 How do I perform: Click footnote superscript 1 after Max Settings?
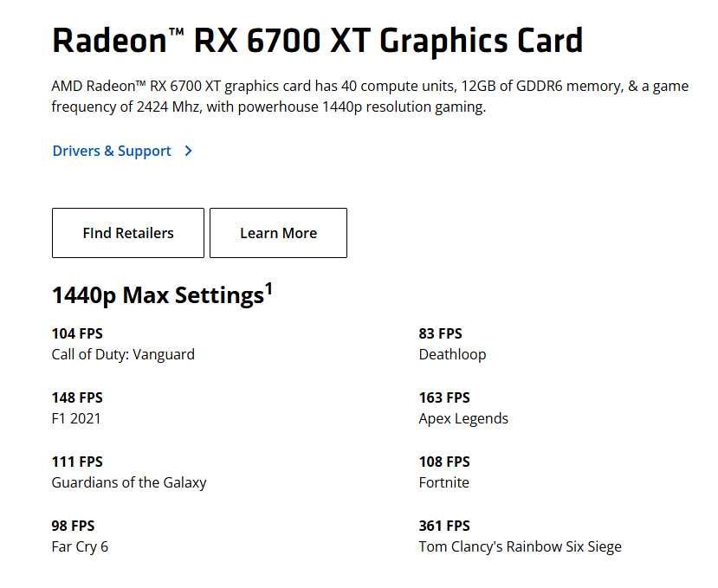coord(268,289)
